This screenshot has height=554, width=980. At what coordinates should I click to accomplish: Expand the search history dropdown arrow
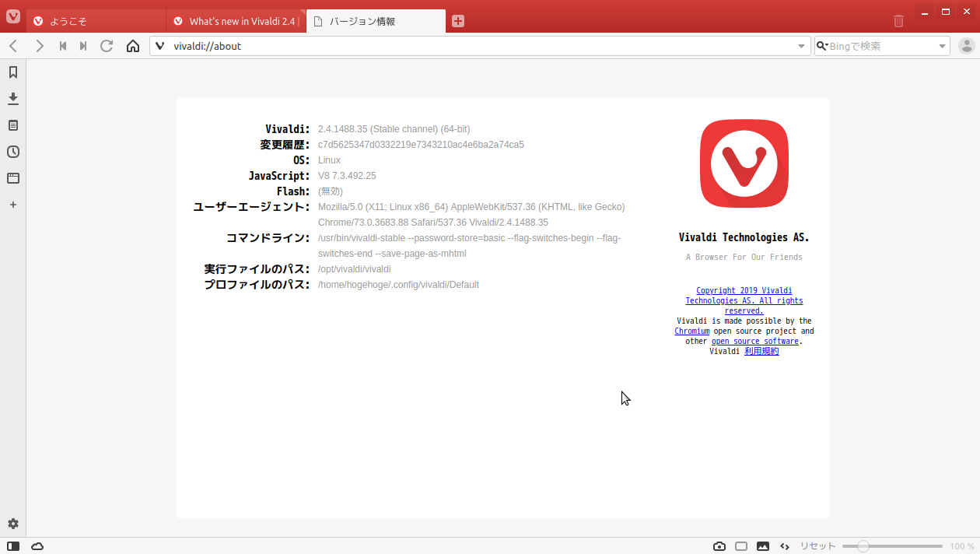(x=943, y=46)
